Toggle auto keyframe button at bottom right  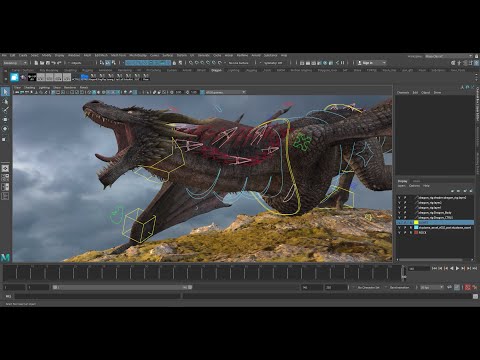468,287
